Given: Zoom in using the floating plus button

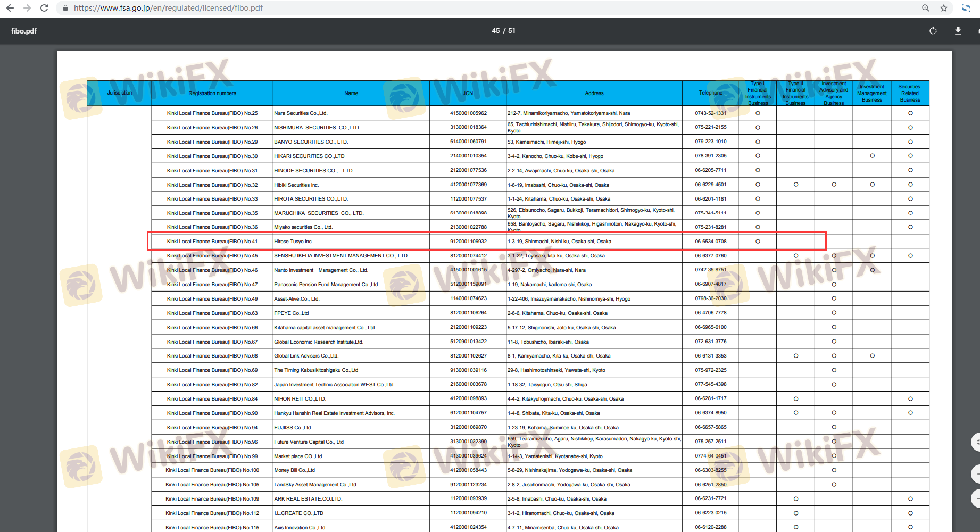Looking at the screenshot, I should (977, 442).
